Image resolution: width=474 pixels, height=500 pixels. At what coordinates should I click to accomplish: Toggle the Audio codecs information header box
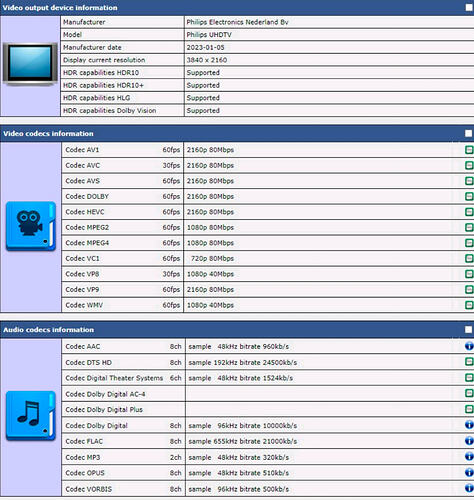pos(469,330)
